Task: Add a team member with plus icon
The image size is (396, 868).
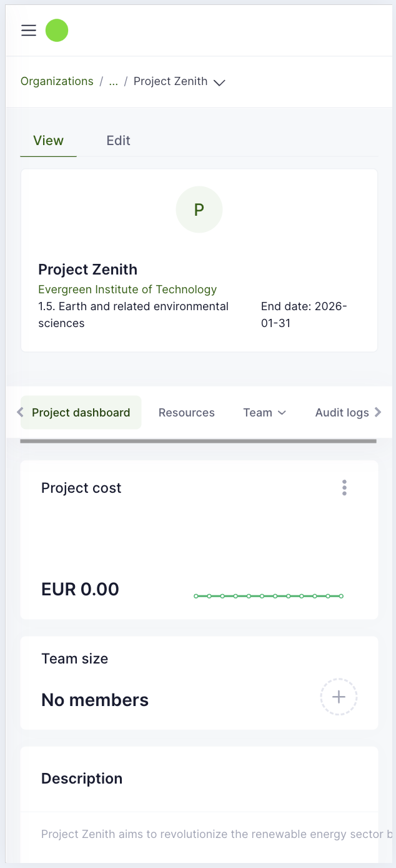Action: pyautogui.click(x=339, y=697)
